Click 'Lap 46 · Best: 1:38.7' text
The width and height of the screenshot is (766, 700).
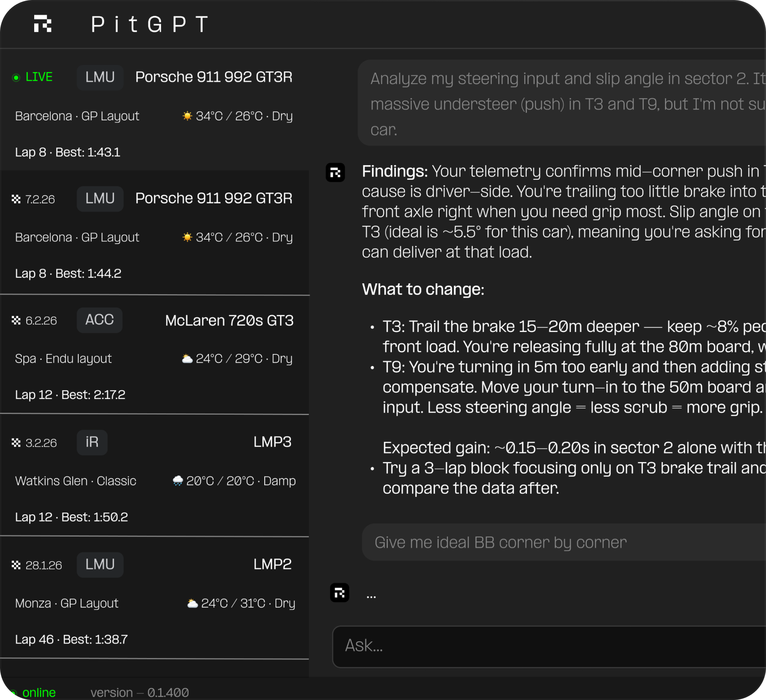pos(71,640)
